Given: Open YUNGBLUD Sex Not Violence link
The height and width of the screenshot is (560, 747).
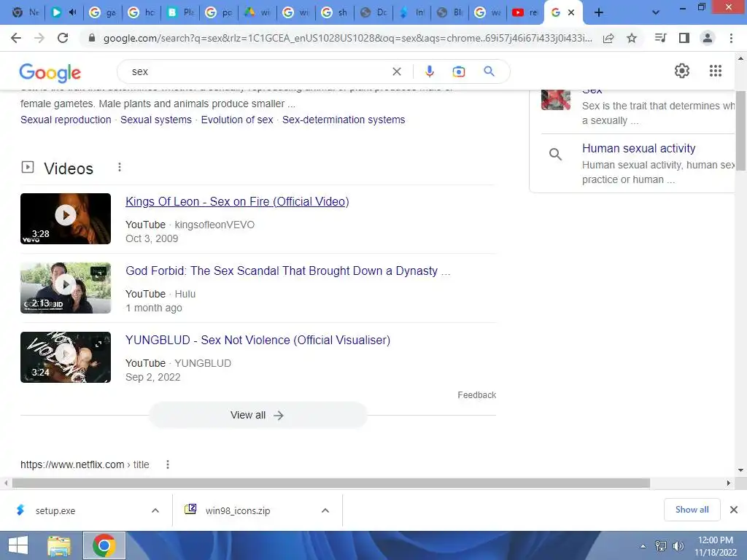Looking at the screenshot, I should [x=258, y=340].
